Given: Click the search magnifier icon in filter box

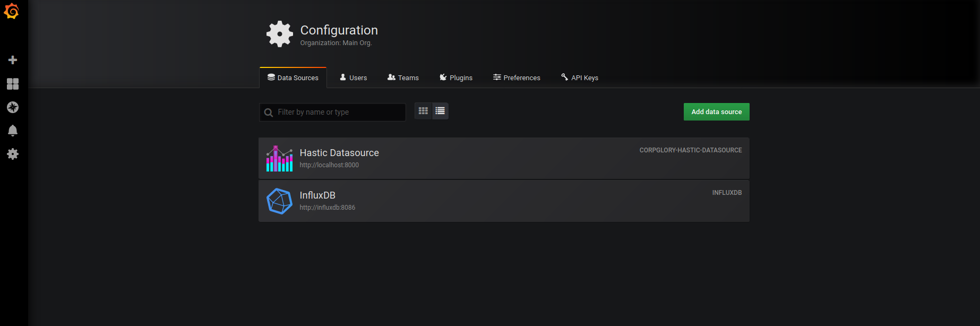Looking at the screenshot, I should [x=269, y=113].
